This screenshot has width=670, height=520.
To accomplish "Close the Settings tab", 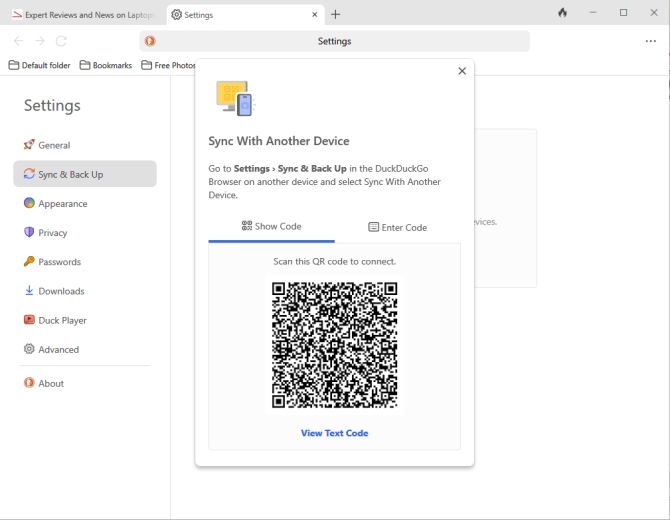I will point(315,15).
